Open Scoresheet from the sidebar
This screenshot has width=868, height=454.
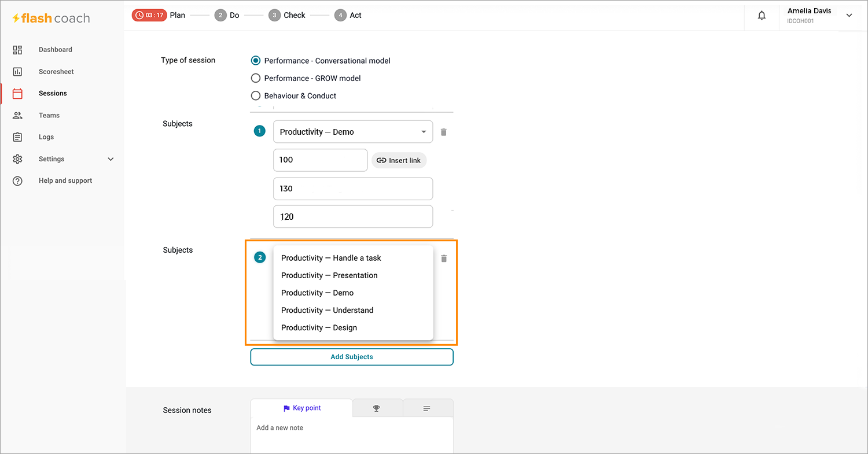tap(56, 72)
